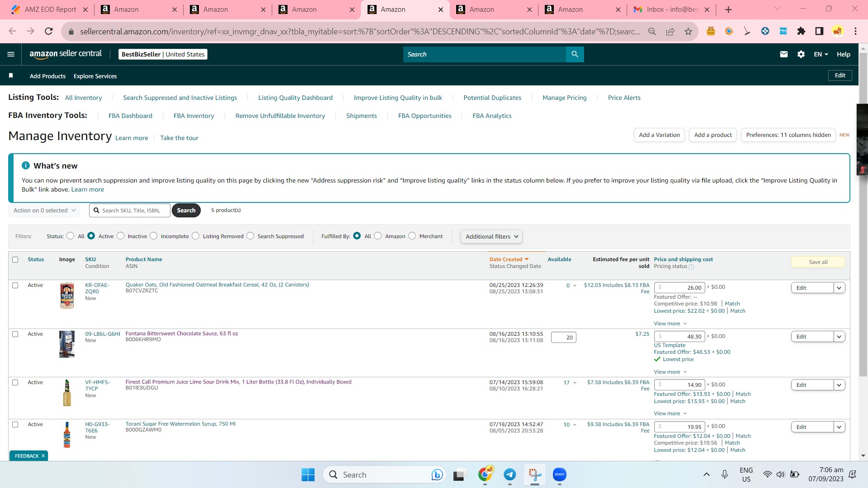Click the zoom magnifier icon in address bar
The image size is (868, 488).
652,31
